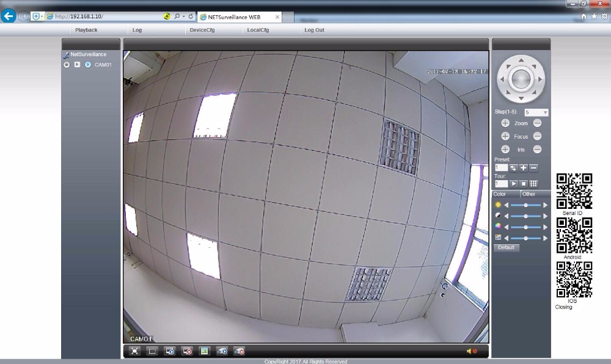Start the tour with play button
Image resolution: width=611 pixels, height=364 pixels.
tap(514, 183)
